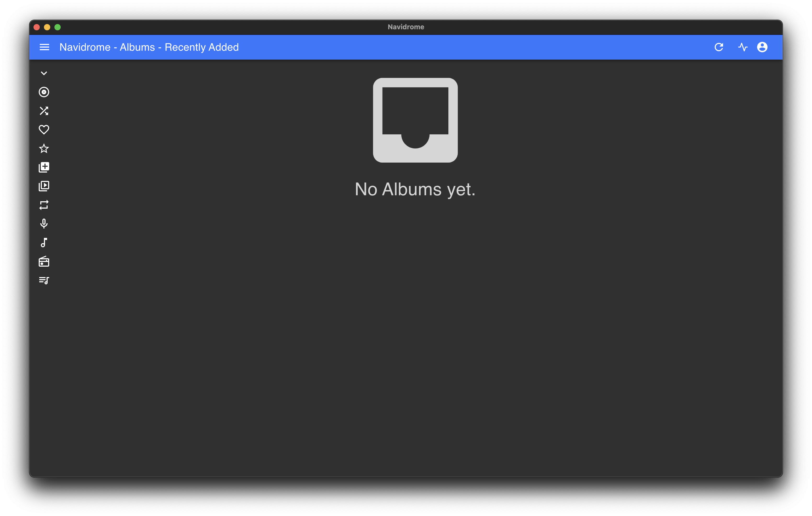This screenshot has width=812, height=516.
Task: Open All albums disc icon
Action: tap(44, 92)
